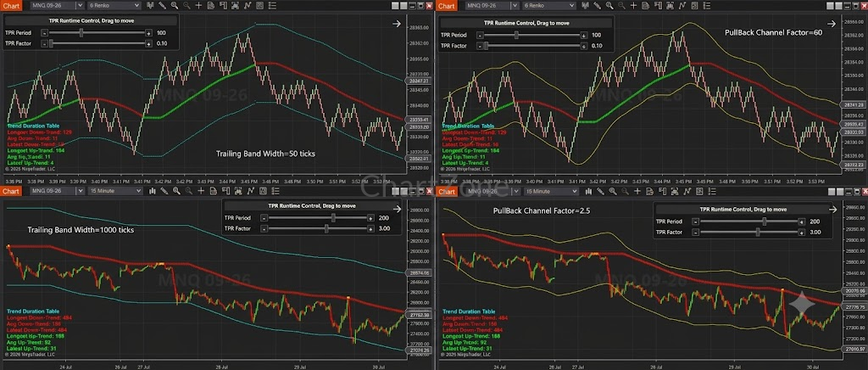Show Data Box icon in PullBack Factor=2.5 chart
Viewport: 868px width, 370px height.
(x=649, y=191)
